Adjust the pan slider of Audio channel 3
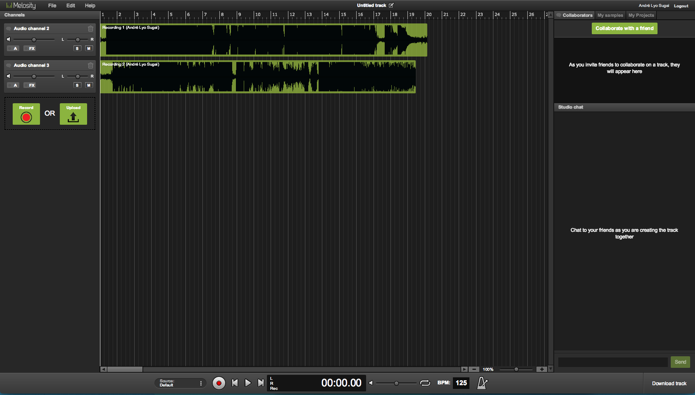This screenshot has width=695, height=395. pos(78,76)
